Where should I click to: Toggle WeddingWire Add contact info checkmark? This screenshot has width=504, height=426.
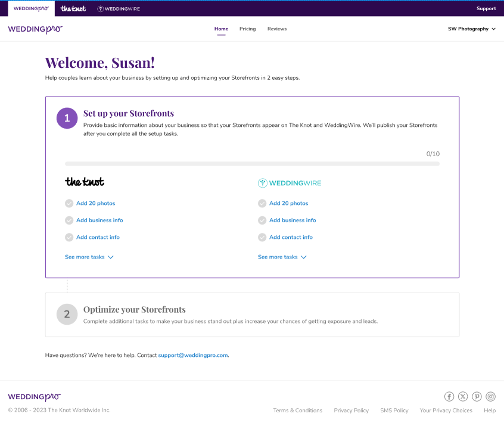click(x=262, y=237)
